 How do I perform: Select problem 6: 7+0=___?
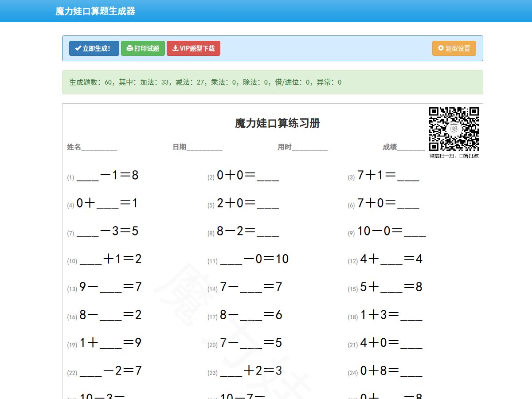tap(383, 203)
